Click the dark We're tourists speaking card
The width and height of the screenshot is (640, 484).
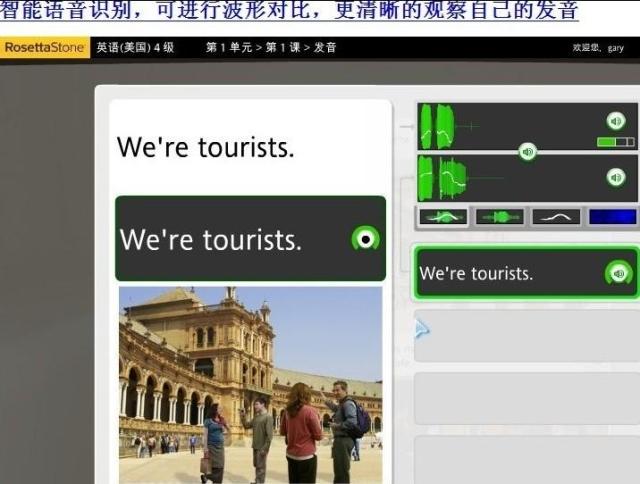point(250,238)
